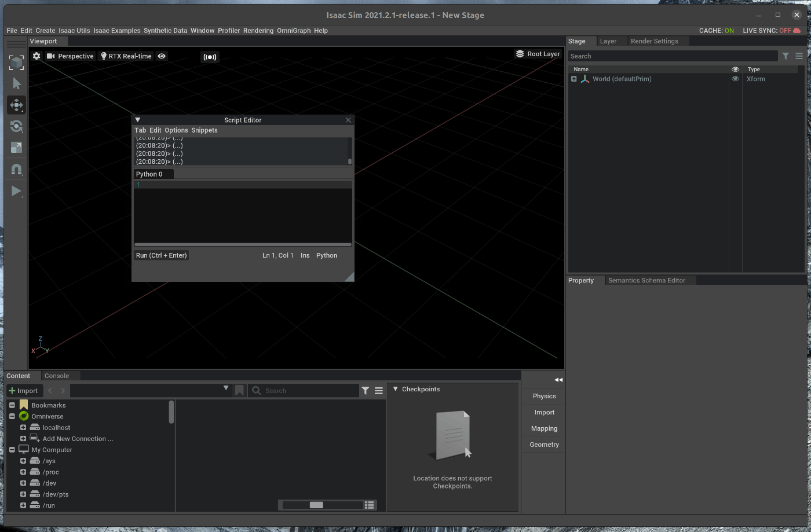
Task: Expand the /sys drive node
Action: pos(23,461)
